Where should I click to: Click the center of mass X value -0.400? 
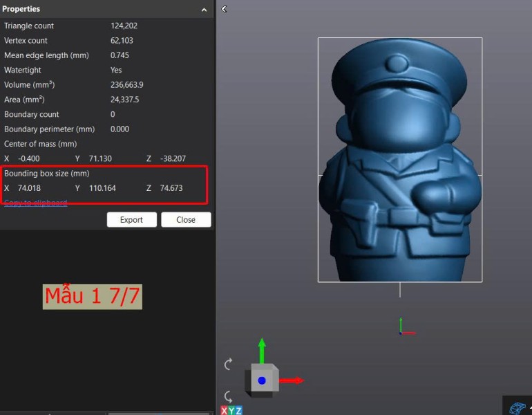tap(29, 158)
